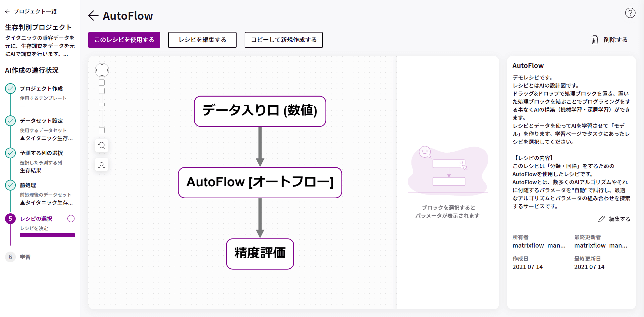Select the 精度評価 block

click(x=260, y=254)
